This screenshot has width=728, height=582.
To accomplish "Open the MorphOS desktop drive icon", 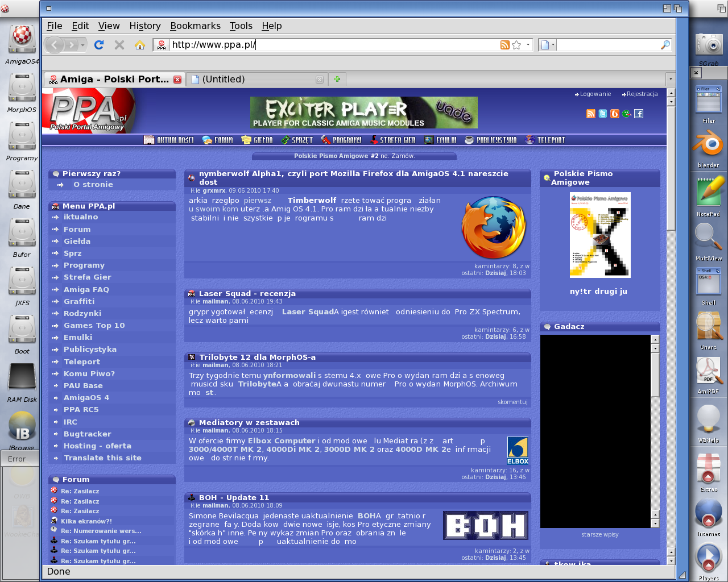I will point(22,88).
